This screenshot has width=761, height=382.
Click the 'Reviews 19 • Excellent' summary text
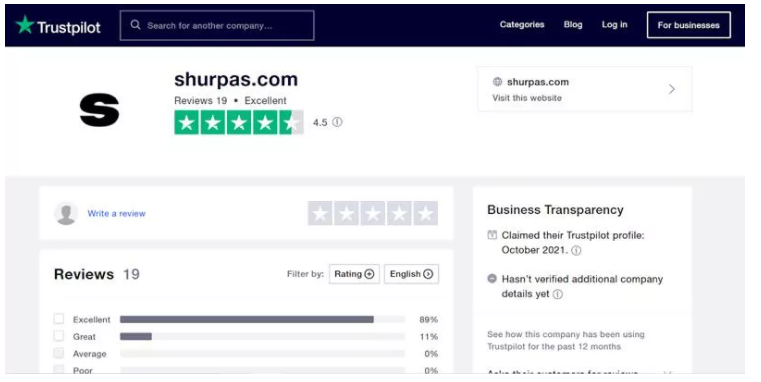pyautogui.click(x=230, y=101)
